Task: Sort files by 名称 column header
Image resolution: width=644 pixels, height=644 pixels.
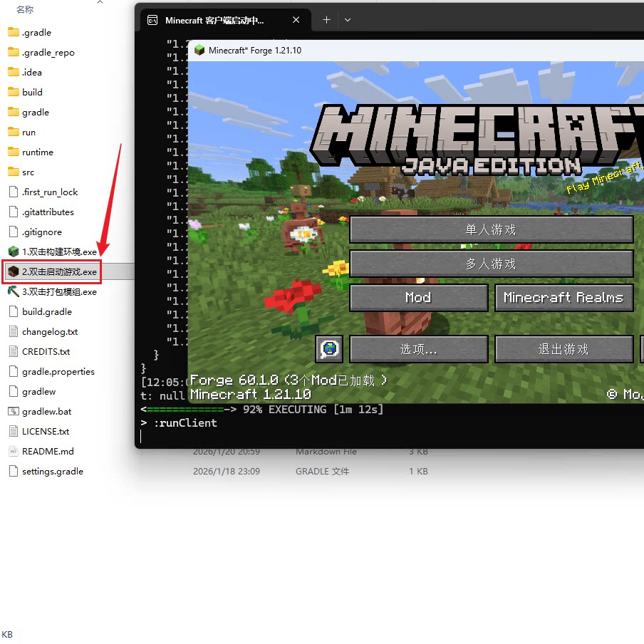Action: point(25,9)
